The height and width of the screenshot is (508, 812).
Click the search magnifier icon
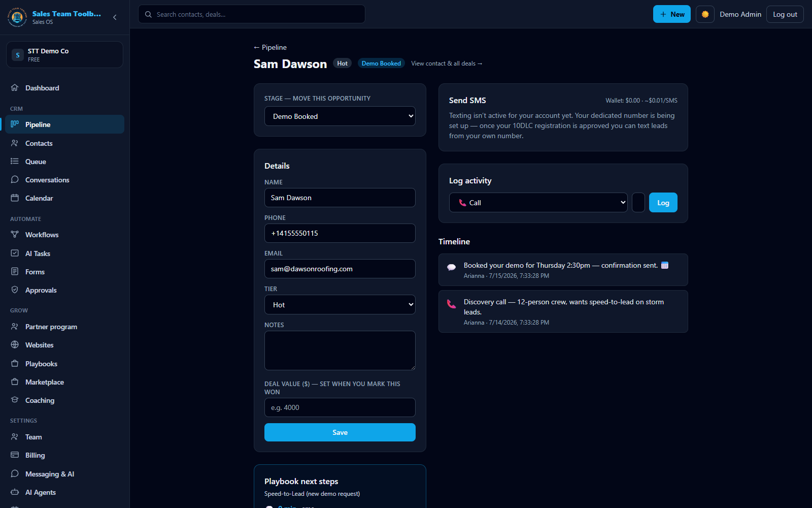[148, 14]
